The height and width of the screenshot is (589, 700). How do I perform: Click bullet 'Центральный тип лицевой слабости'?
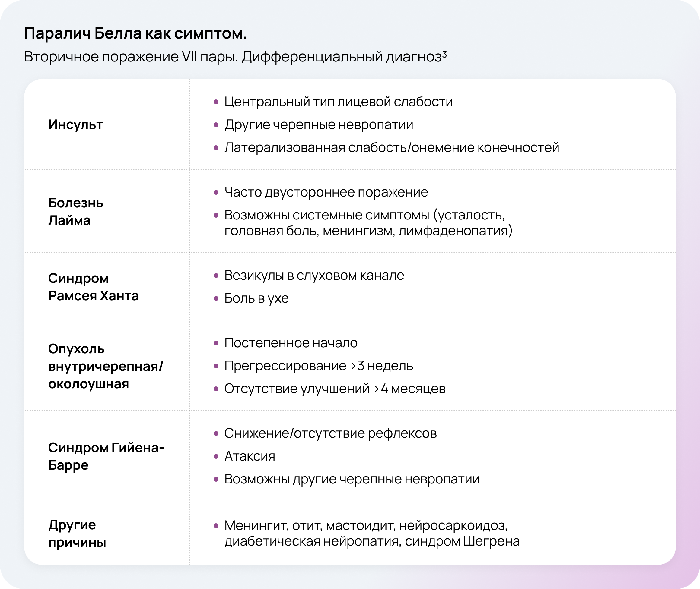coord(338,102)
